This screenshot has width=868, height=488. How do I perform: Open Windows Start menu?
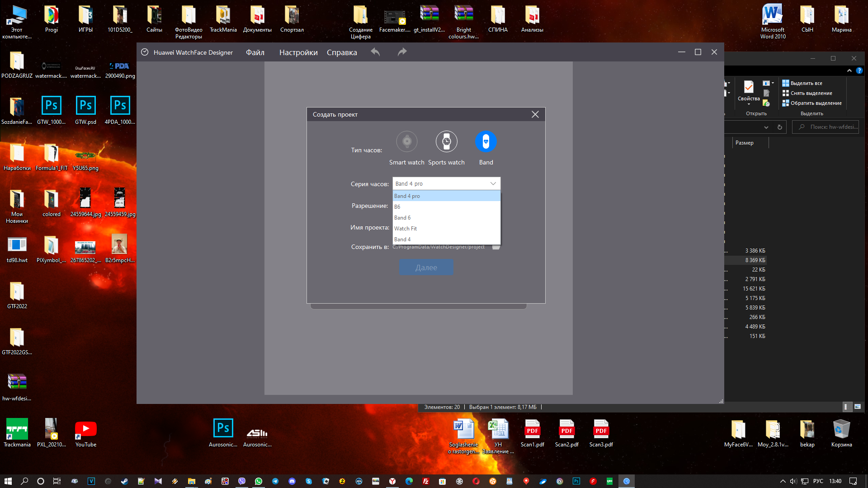click(x=8, y=481)
